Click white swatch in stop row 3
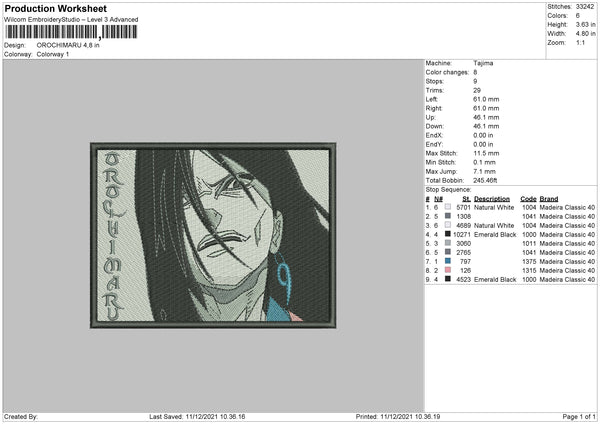This screenshot has height=424, width=600. (448, 225)
